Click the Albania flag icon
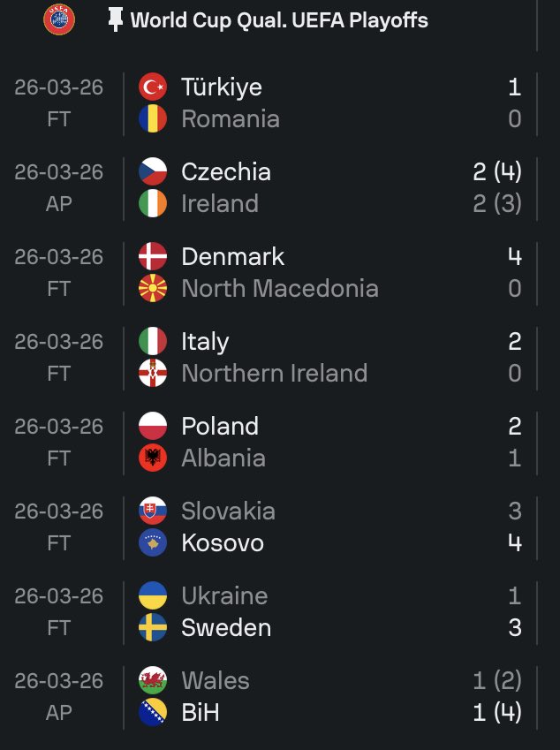Image resolution: width=560 pixels, height=750 pixels. [x=153, y=458]
